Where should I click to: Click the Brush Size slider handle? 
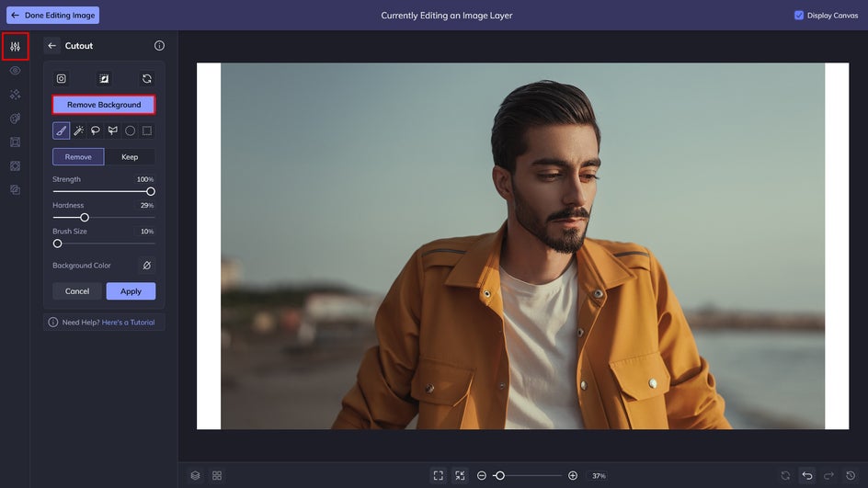tap(58, 244)
